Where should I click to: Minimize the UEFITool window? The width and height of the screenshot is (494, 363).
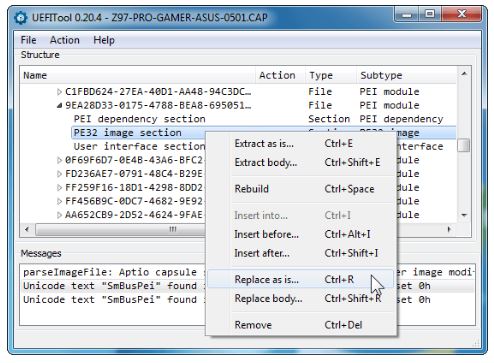[406, 15]
